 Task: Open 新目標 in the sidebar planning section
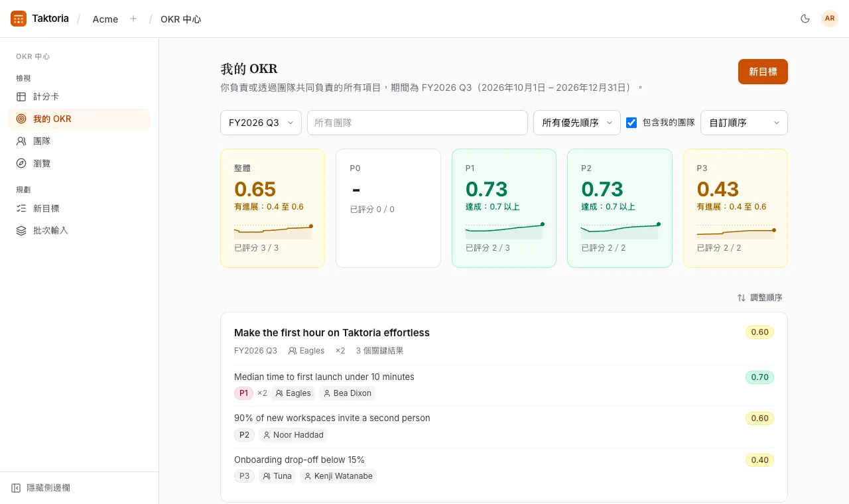click(79, 208)
